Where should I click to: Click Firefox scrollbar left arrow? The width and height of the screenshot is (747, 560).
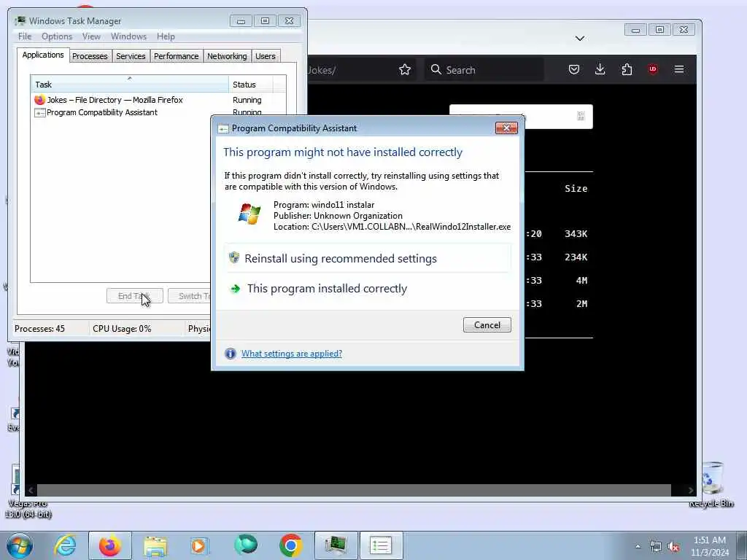point(31,490)
